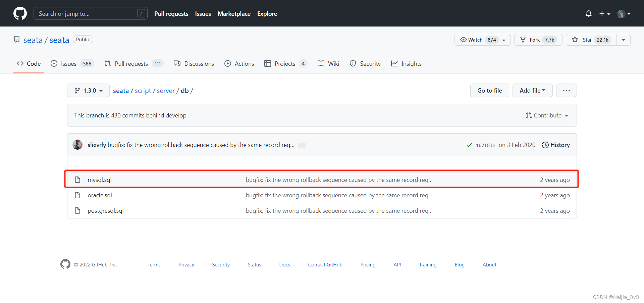Open the About footer link
The height and width of the screenshot is (303, 644).
pyautogui.click(x=489, y=265)
